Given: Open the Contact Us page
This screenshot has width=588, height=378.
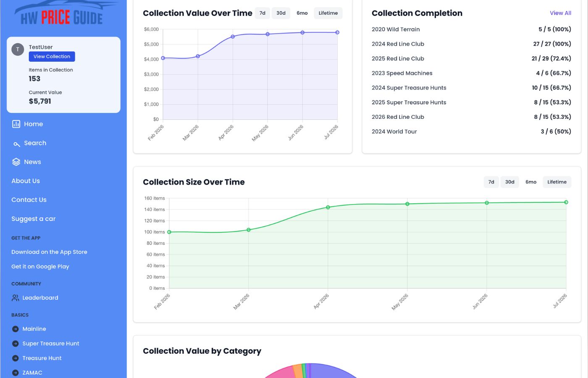Looking at the screenshot, I should (x=29, y=200).
